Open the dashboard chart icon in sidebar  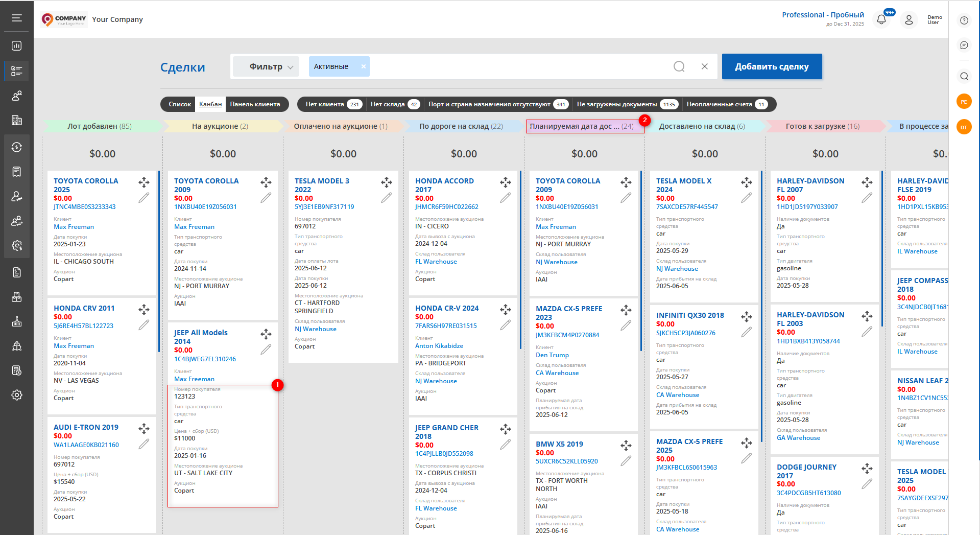tap(17, 46)
